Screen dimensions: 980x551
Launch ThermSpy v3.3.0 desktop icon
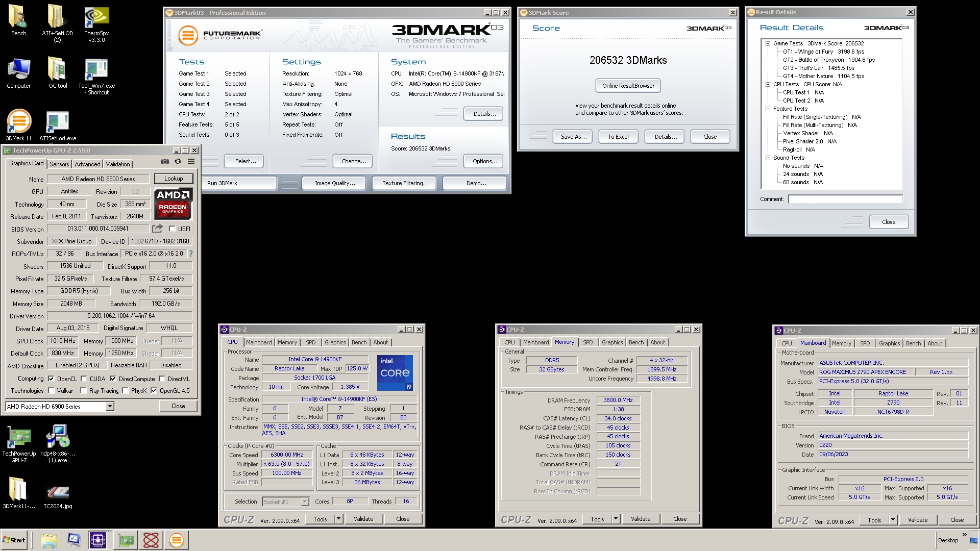pyautogui.click(x=96, y=23)
